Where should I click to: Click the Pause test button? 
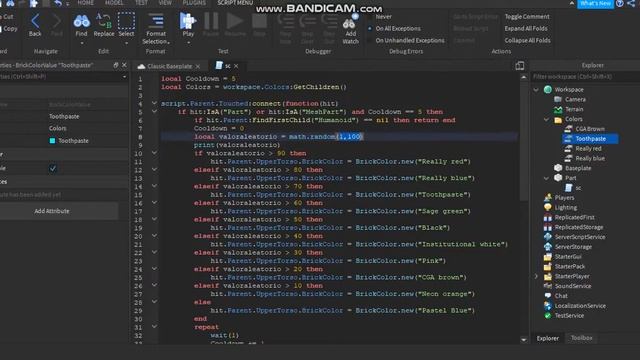(211, 21)
